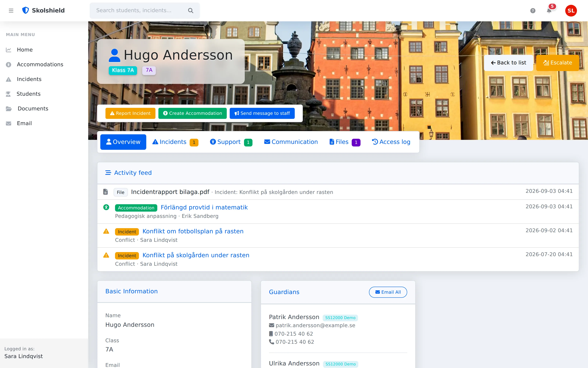Click the Incidents warning icon in sidebar
588x368 pixels.
tap(8, 79)
